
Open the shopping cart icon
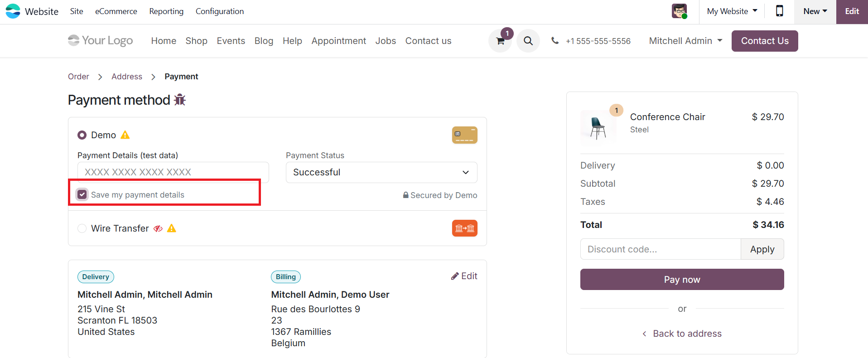(x=500, y=41)
